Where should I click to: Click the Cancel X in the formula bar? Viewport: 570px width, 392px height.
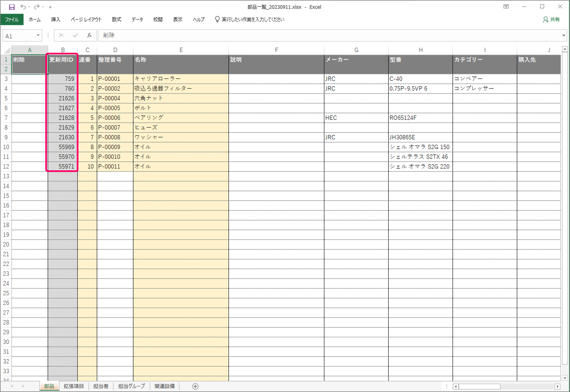61,35
